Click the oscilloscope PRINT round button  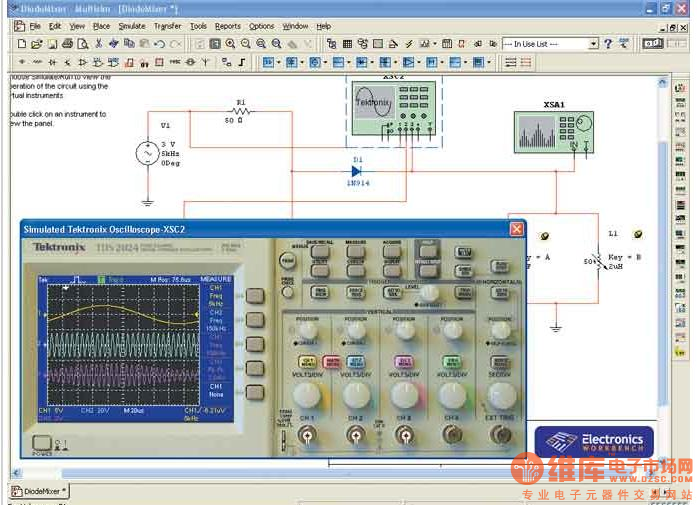[x=288, y=260]
